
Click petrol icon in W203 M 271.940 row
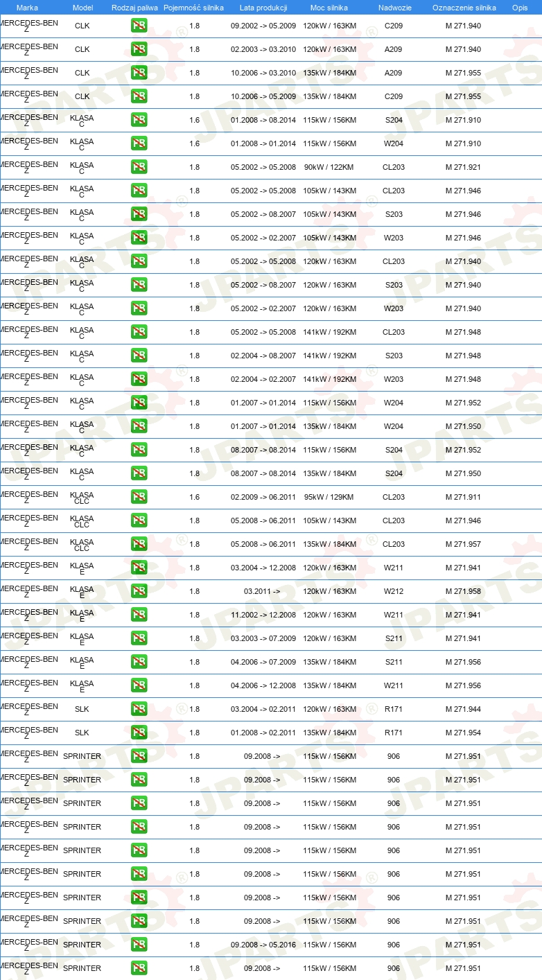click(x=139, y=309)
